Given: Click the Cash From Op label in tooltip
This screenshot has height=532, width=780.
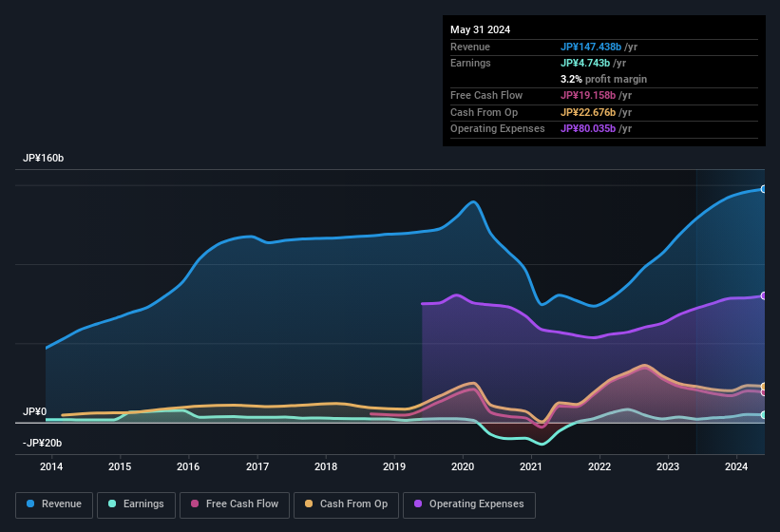Looking at the screenshot, I should (x=484, y=112).
